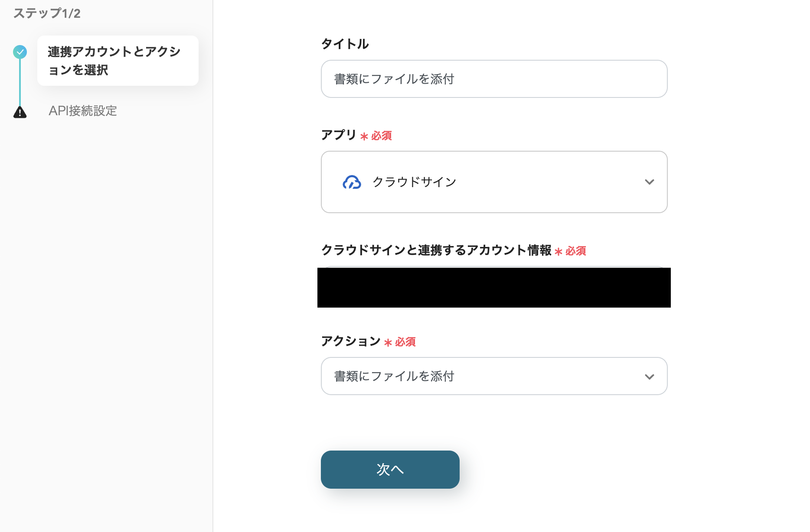Click the CloudSign cloud logo icon

tap(352, 182)
